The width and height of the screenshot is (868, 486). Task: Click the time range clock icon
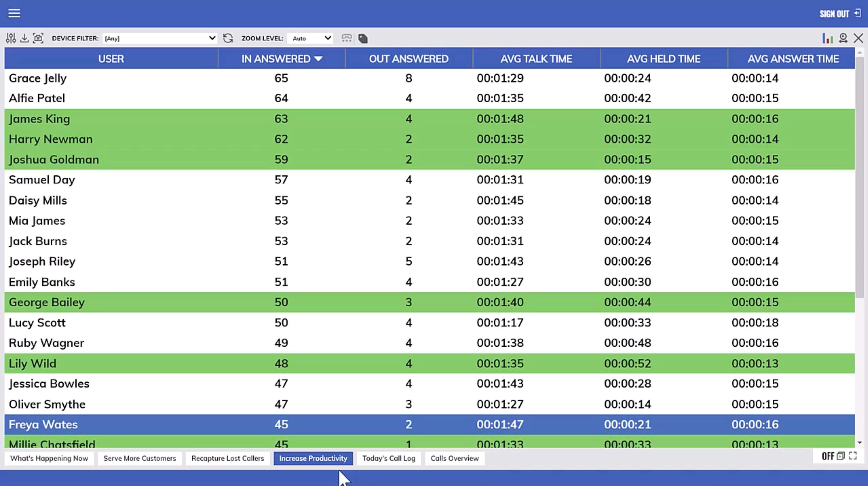(843, 38)
